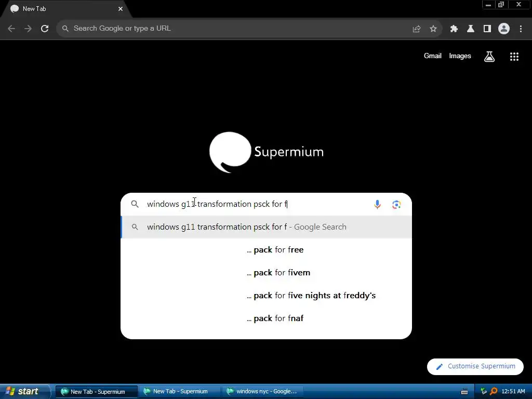This screenshot has width=532, height=399.
Task: Open the toolbar flask experiments icon
Action: click(x=471, y=29)
